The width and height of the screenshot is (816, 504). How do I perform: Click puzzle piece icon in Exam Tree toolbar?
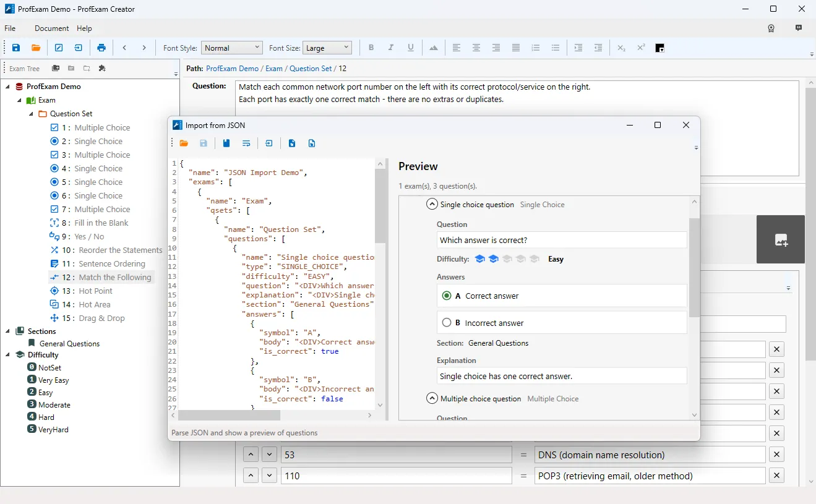click(102, 69)
